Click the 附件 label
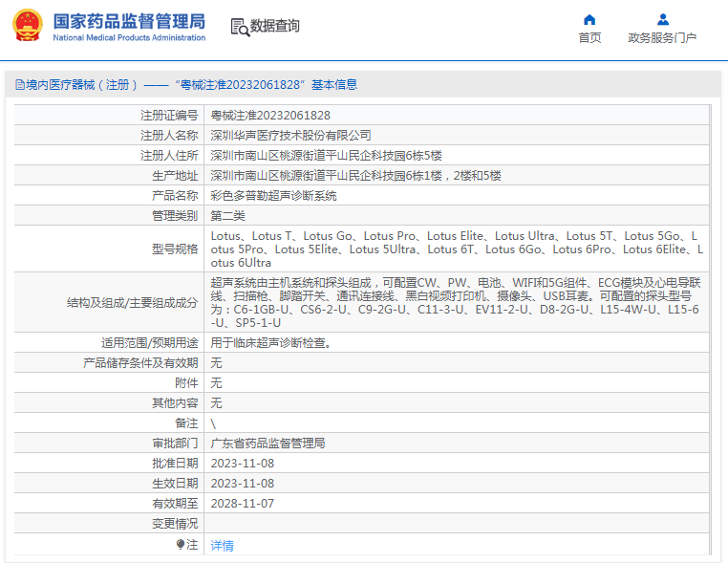This screenshot has width=728, height=563. pyautogui.click(x=186, y=382)
